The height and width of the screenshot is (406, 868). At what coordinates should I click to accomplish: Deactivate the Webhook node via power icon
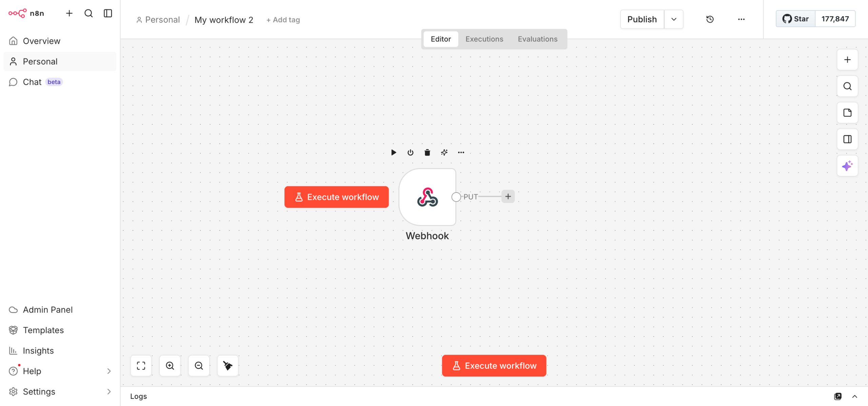[x=410, y=153]
